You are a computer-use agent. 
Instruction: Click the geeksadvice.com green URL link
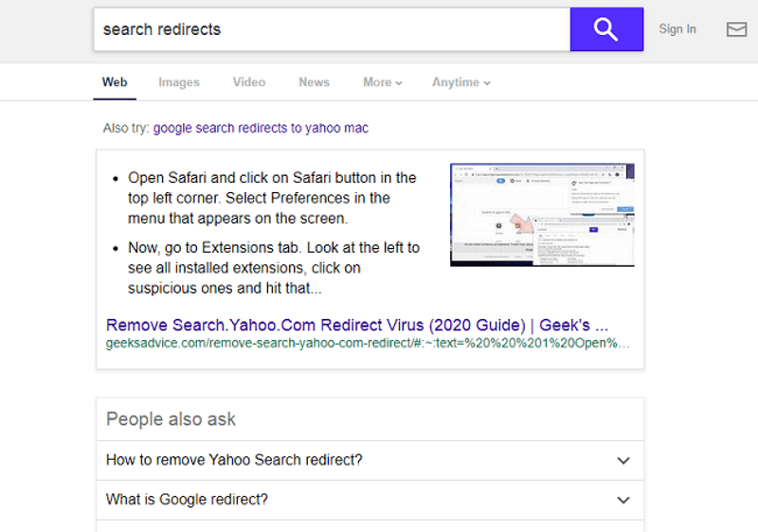pos(368,344)
